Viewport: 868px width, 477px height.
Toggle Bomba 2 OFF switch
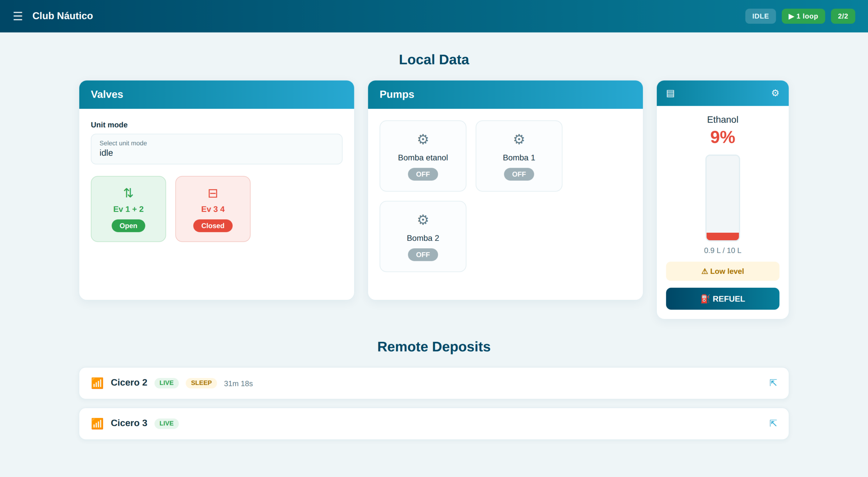point(423,254)
